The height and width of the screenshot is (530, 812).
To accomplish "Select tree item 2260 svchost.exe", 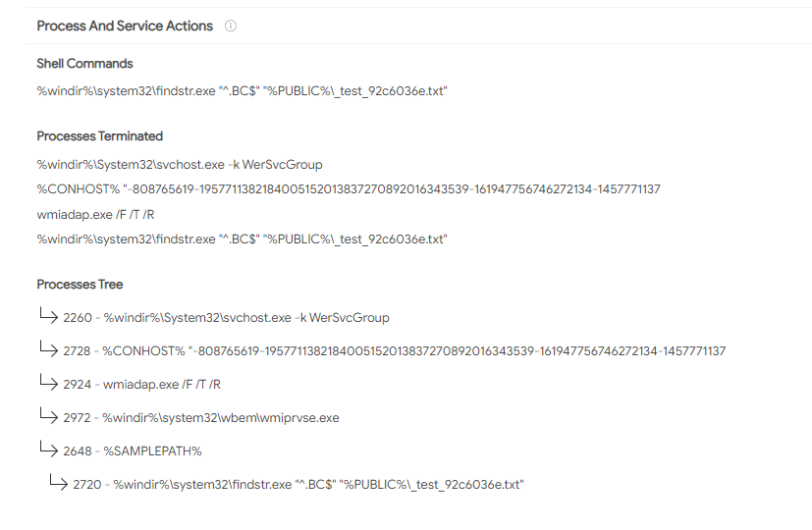I will pos(226,318).
